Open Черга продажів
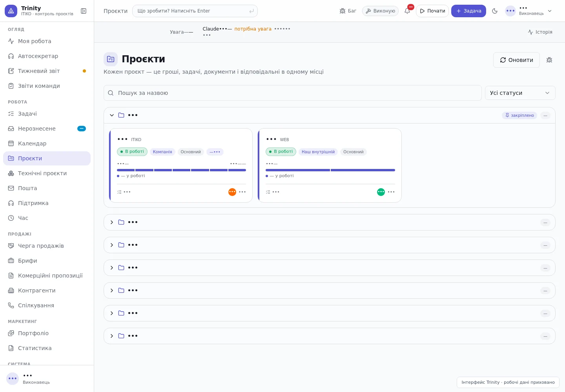 click(47, 246)
